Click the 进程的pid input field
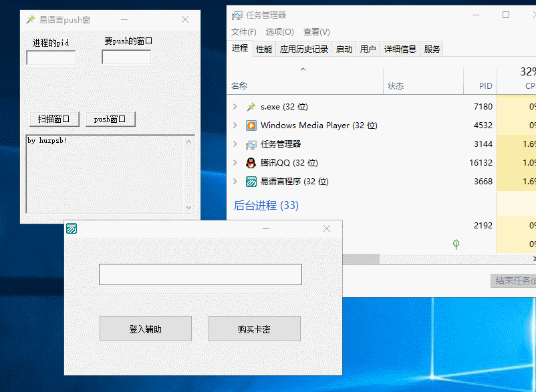536x392 pixels. pos(51,57)
